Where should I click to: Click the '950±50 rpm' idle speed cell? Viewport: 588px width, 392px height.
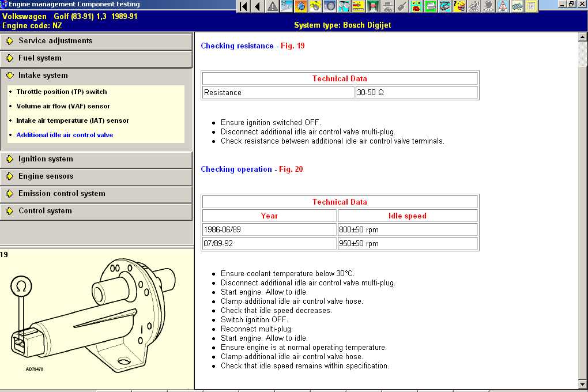(408, 243)
